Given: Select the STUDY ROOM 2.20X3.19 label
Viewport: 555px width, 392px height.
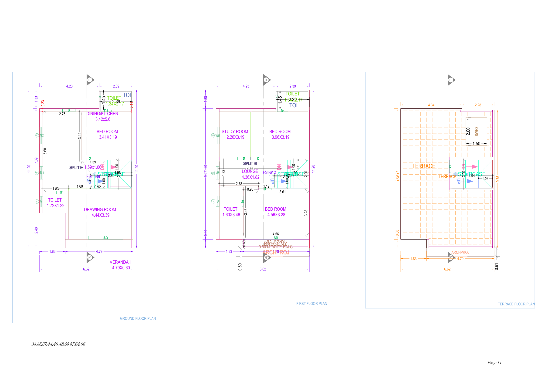Looking at the screenshot, I should click(235, 134).
